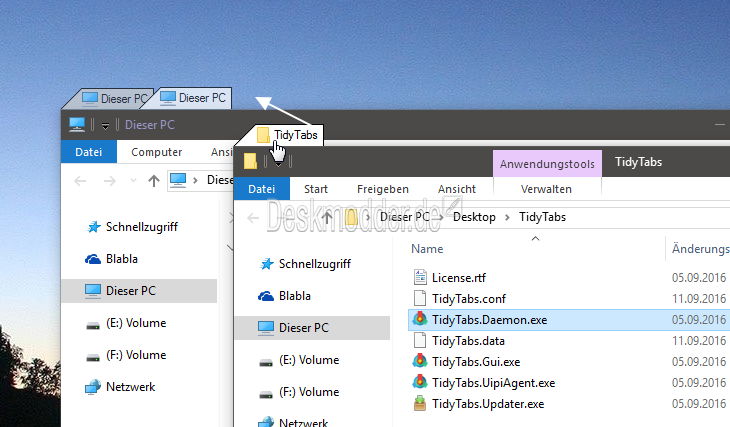Viewport: 730px width, 427px height.
Task: Open the Start ribbon tab
Action: [x=316, y=189]
